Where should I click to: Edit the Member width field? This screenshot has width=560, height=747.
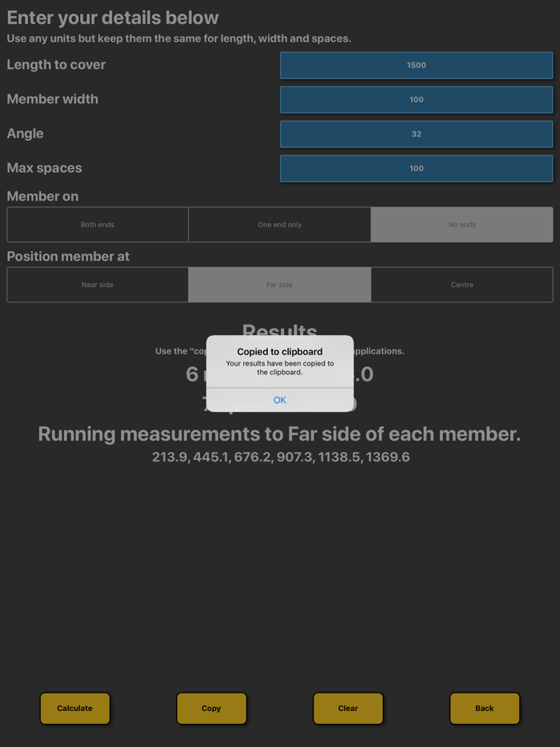click(416, 99)
